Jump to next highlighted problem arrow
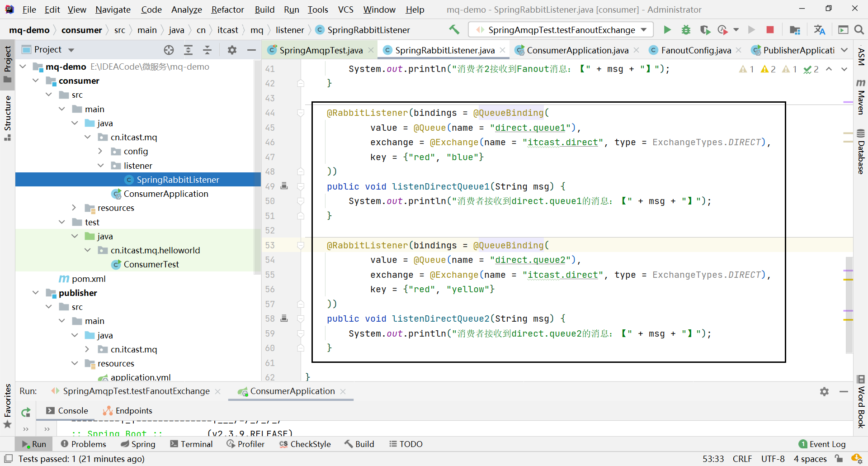 pyautogui.click(x=844, y=69)
